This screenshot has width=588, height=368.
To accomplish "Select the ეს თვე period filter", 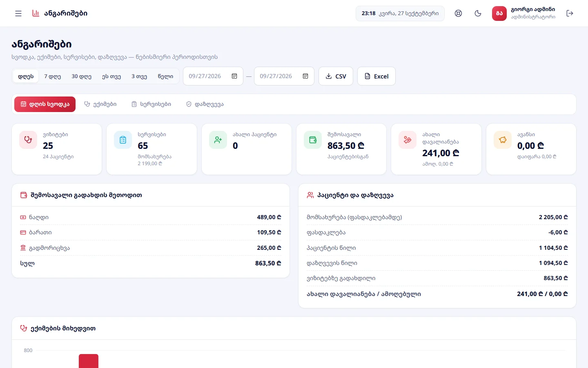I will [111, 76].
